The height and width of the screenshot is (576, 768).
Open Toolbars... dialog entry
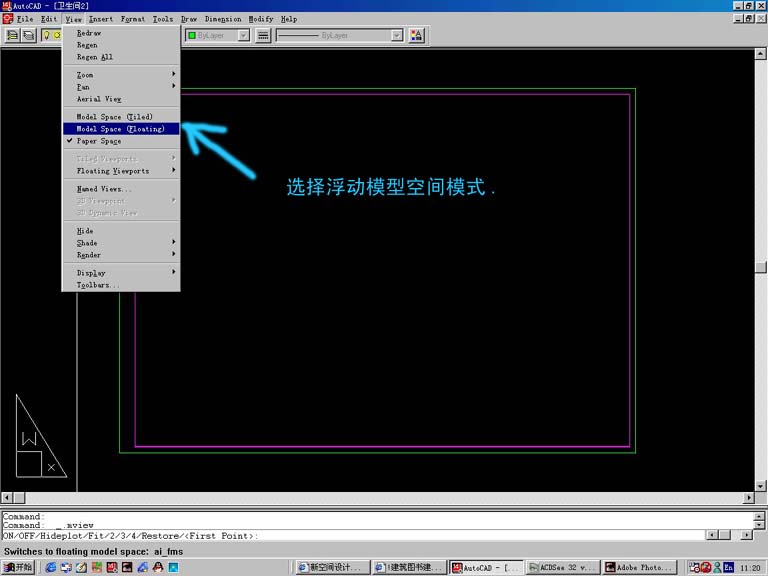pos(121,285)
